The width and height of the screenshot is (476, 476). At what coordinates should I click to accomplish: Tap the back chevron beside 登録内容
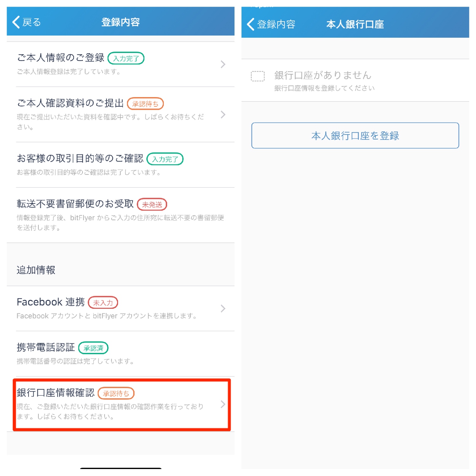pyautogui.click(x=250, y=24)
